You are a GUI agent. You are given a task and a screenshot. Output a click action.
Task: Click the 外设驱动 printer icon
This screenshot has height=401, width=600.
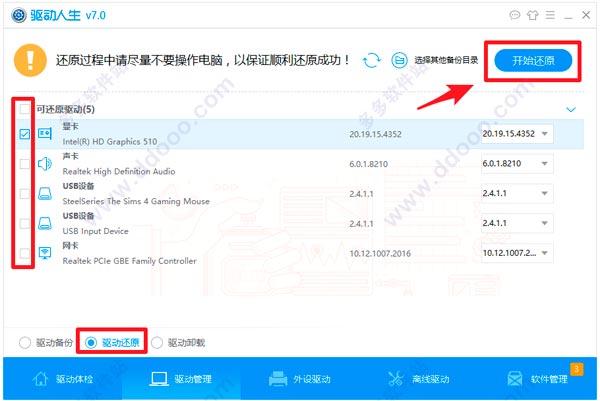click(278, 379)
